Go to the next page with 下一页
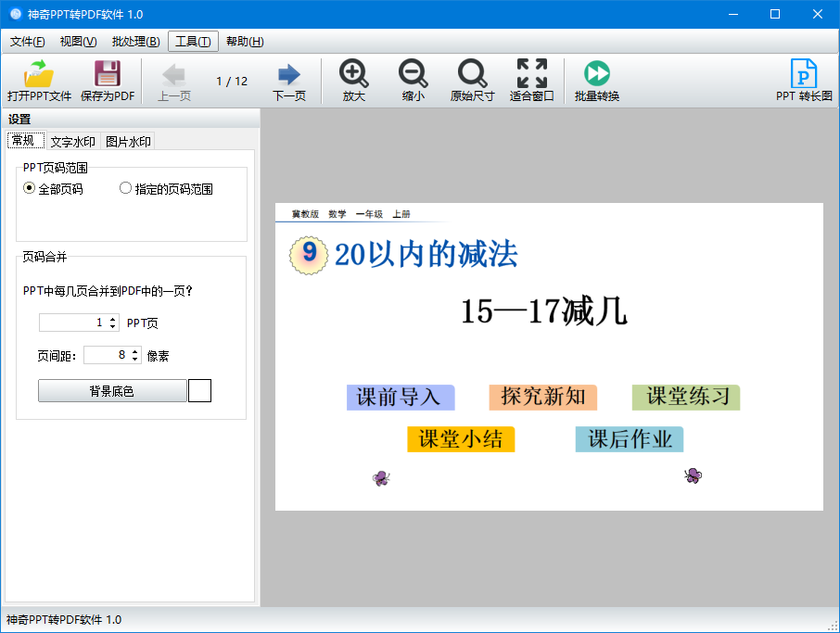Screen dimensions: 840x633 click(287, 80)
